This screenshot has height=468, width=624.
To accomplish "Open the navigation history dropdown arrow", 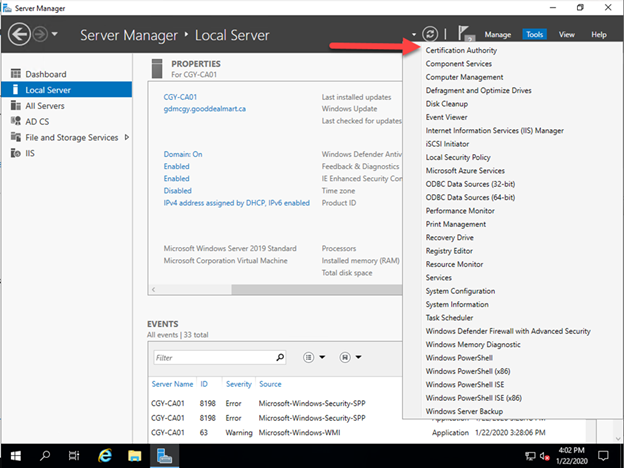I will click(55, 34).
